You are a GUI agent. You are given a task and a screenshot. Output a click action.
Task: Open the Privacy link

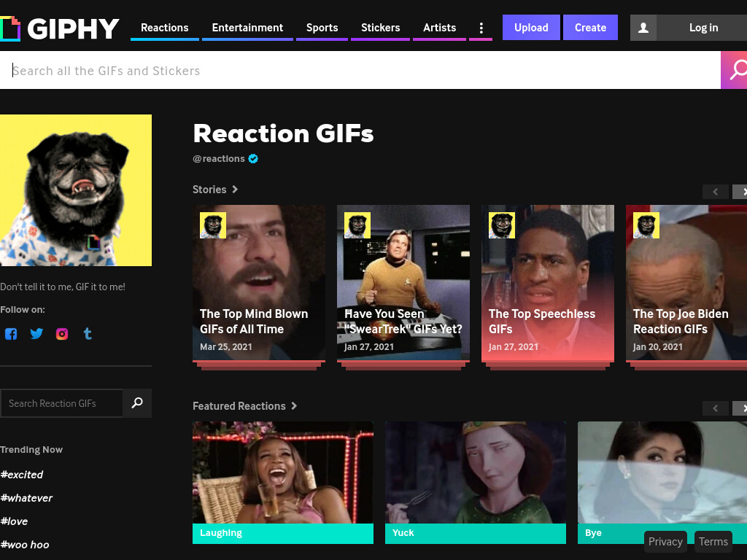coord(665,542)
